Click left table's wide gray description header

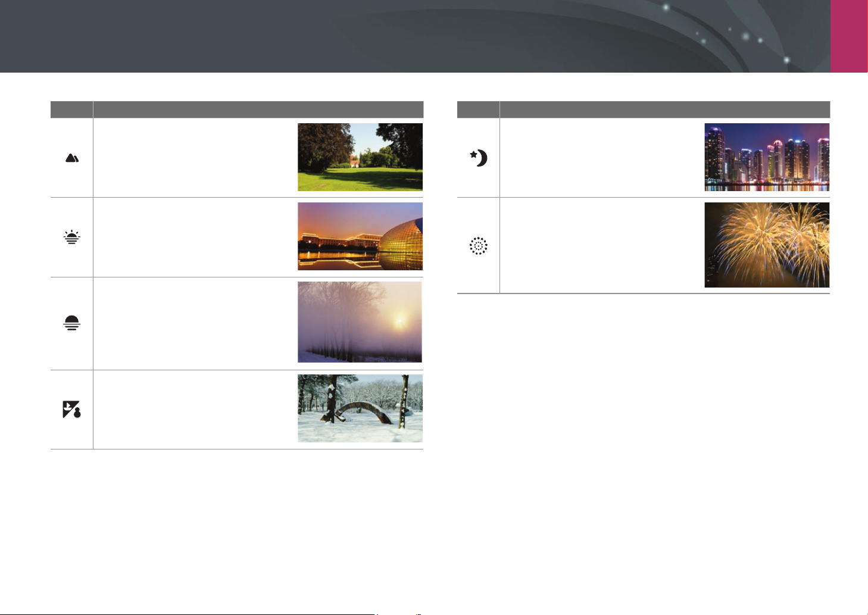258,110
